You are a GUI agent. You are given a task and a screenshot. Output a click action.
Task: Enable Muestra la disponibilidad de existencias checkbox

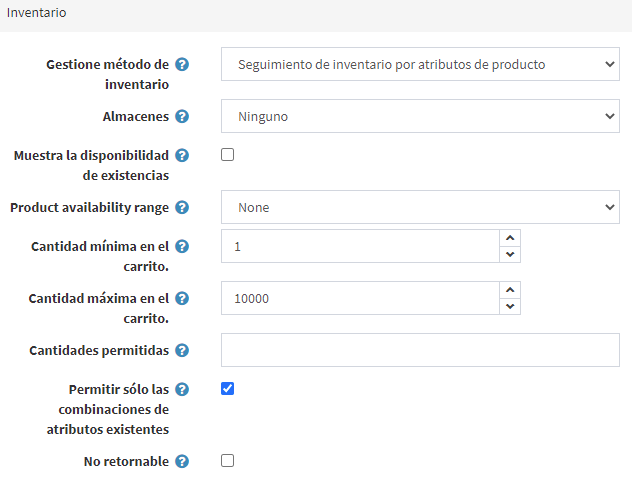coord(227,155)
